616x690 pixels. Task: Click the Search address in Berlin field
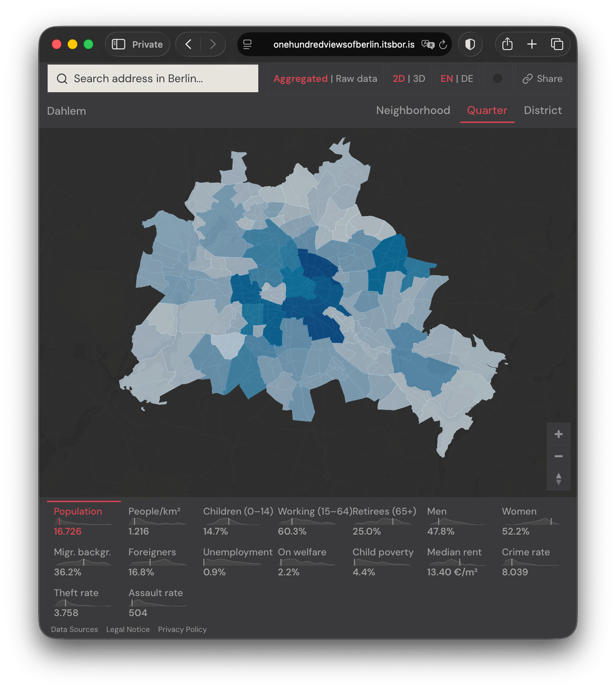(x=153, y=79)
